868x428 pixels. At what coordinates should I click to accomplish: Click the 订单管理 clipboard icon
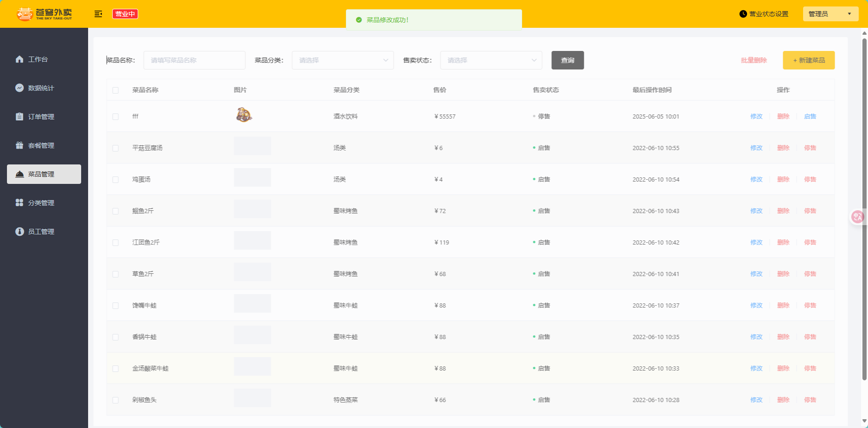[19, 117]
